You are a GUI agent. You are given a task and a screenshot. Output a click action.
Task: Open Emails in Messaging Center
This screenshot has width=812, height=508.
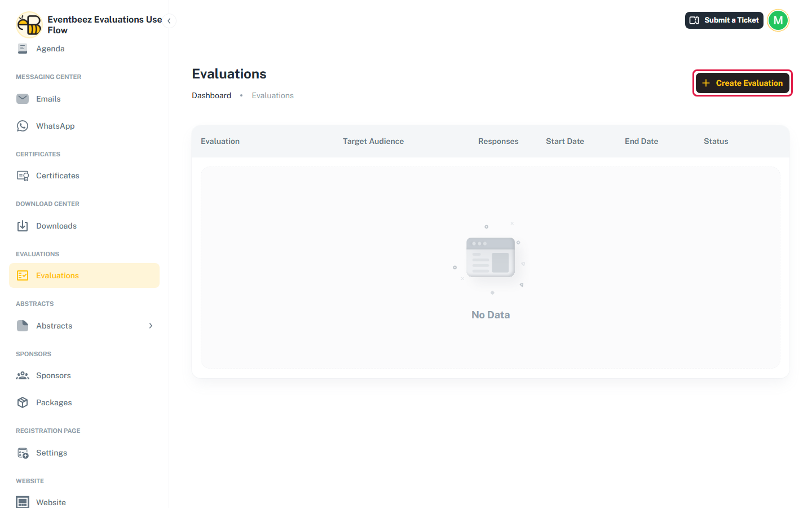pyautogui.click(x=84, y=99)
